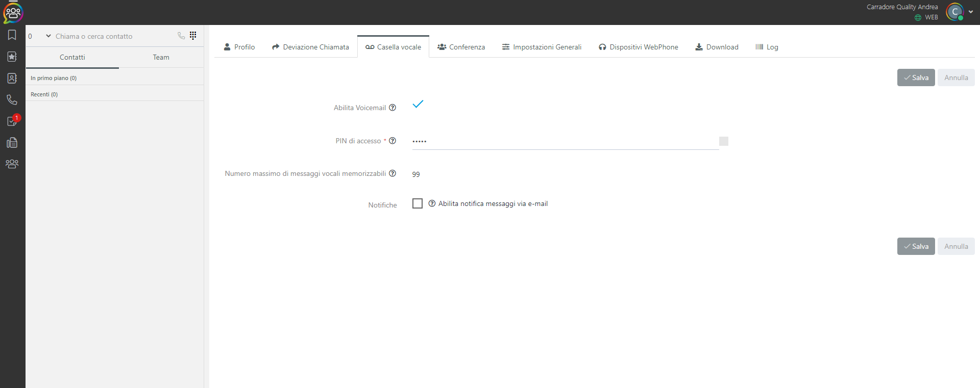This screenshot has height=388, width=980.
Task: Click the app logo in top-left corner
Action: pos(13,13)
